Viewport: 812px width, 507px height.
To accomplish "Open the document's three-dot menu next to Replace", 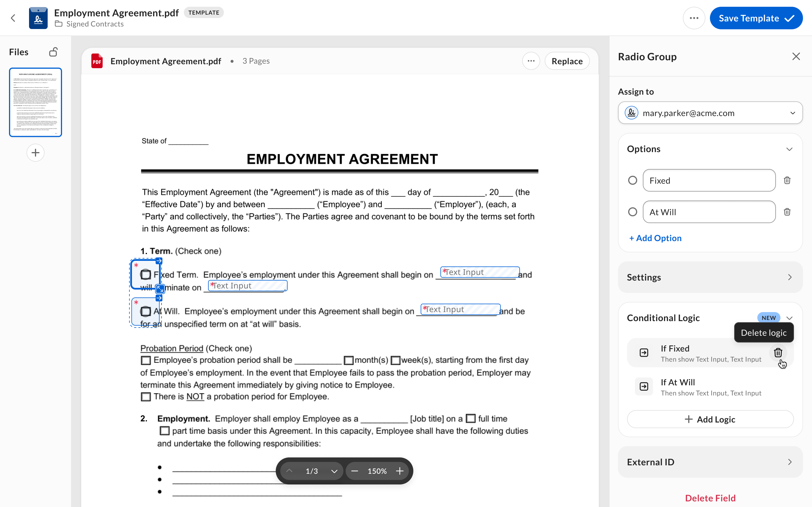I will coord(531,61).
